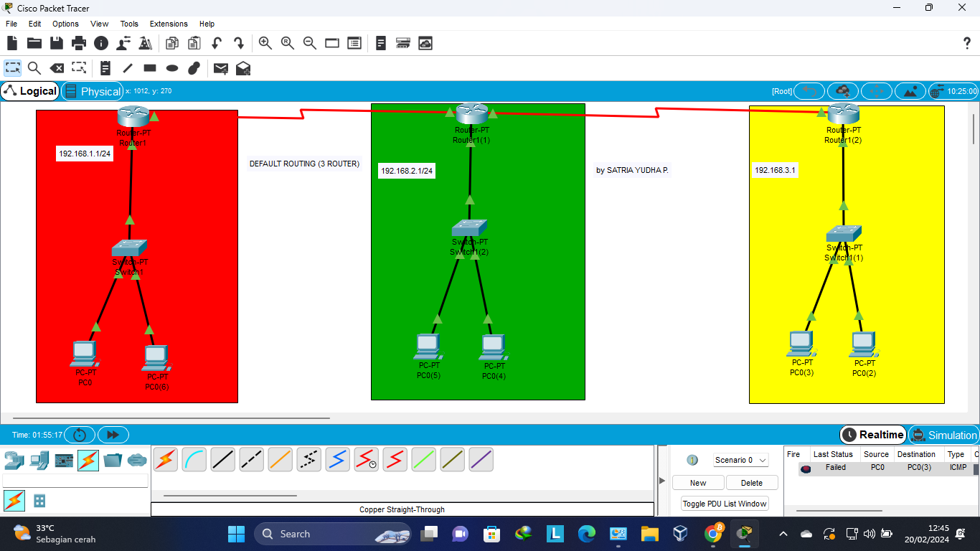Paste with the clipboard icon
Screen dimensions: 980x551
point(194,43)
